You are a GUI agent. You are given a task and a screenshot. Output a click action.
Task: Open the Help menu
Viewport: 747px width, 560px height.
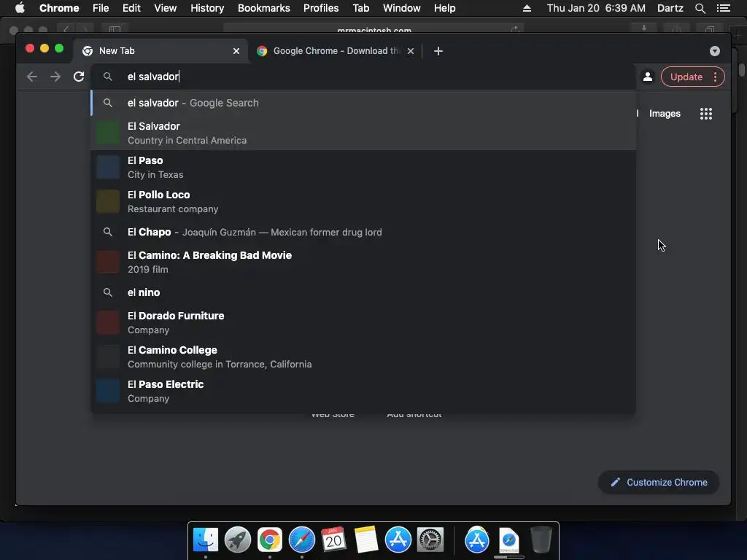(444, 8)
